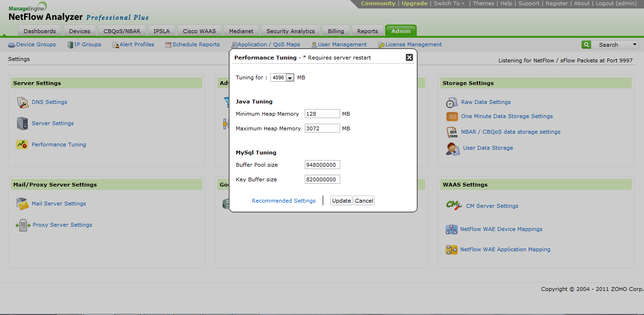Open the IPSLA tab
The height and width of the screenshot is (315, 644).
coord(162,31)
